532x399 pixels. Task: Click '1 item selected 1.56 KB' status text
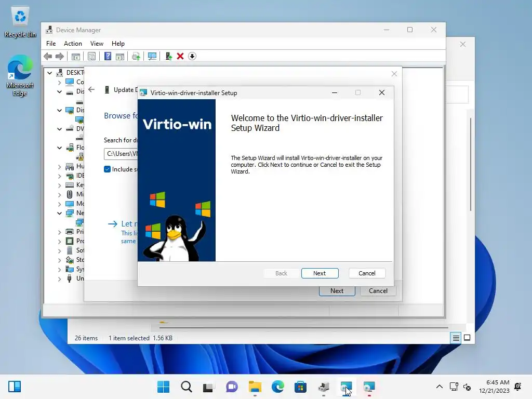[x=140, y=338]
